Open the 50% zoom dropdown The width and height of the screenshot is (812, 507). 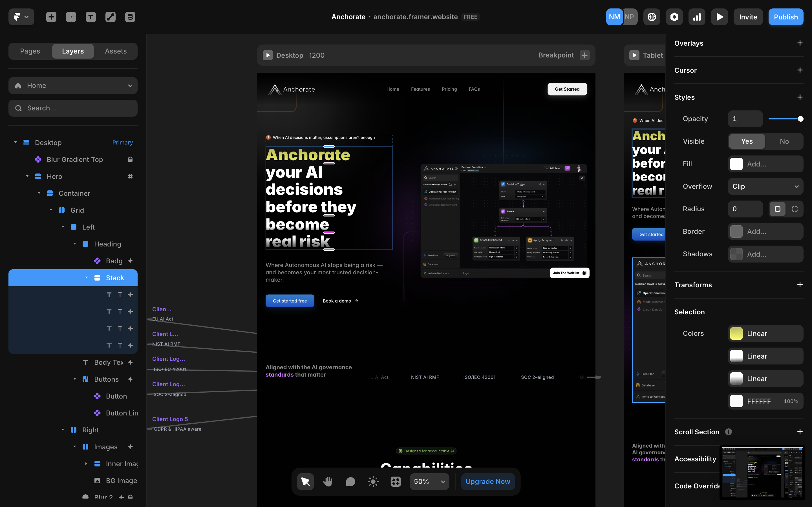[429, 482]
